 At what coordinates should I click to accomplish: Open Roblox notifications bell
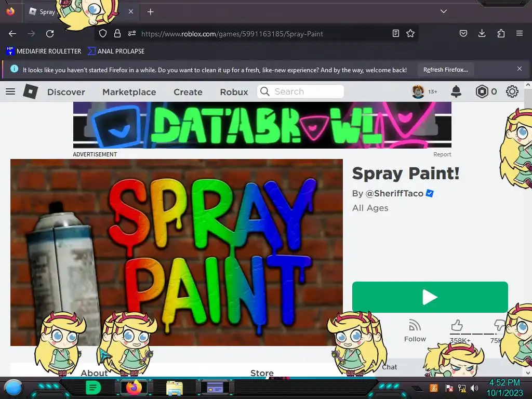click(x=456, y=91)
